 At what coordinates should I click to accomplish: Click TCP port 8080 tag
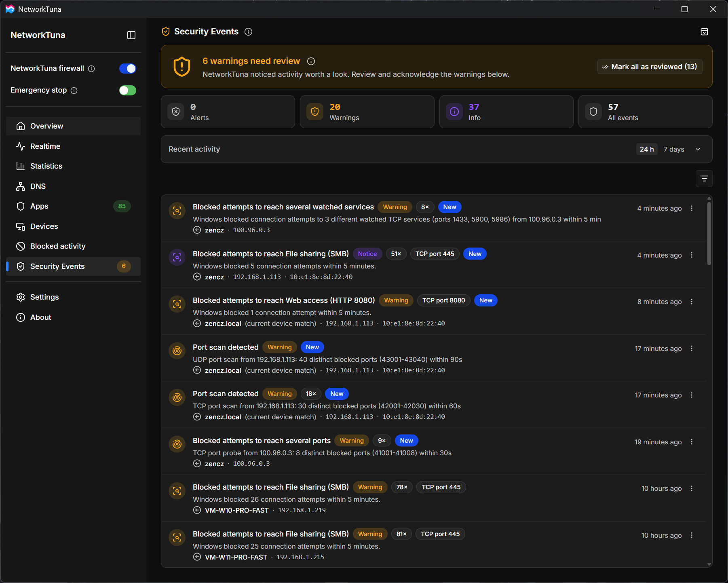(443, 300)
